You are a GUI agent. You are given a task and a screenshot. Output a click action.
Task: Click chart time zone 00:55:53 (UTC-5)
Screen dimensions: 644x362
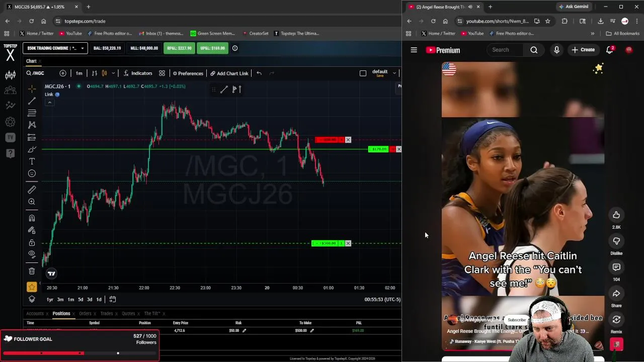tap(382, 300)
